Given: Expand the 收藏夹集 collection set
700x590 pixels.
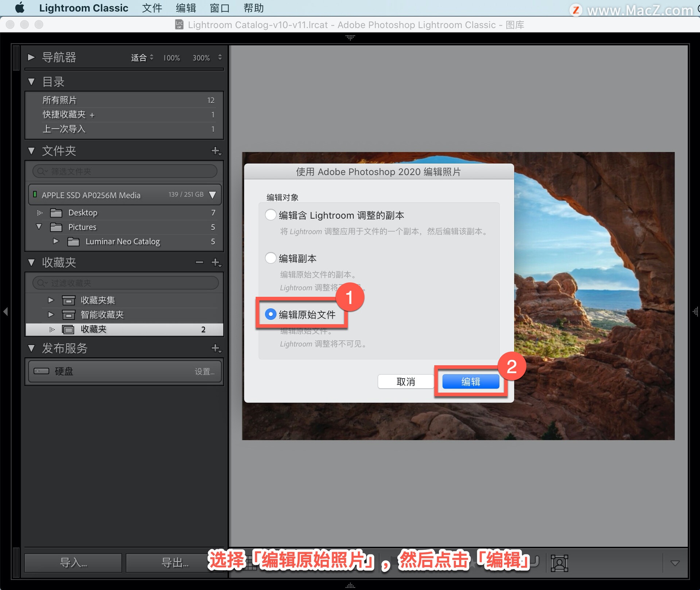Looking at the screenshot, I should [51, 300].
